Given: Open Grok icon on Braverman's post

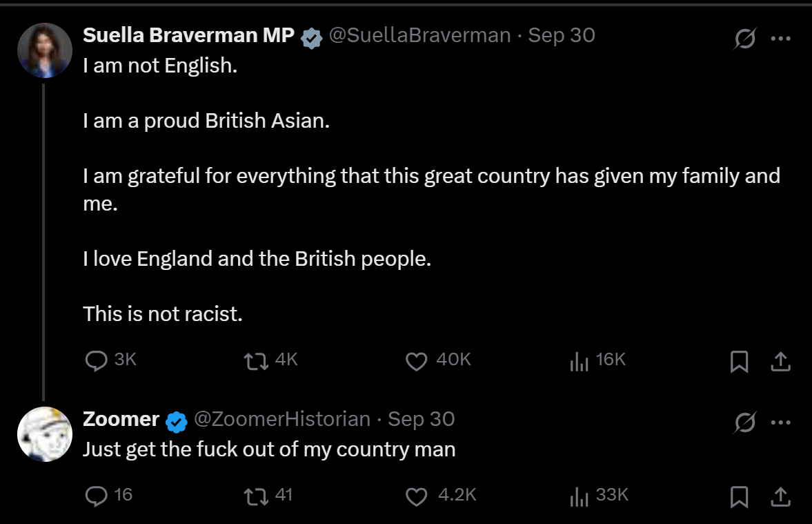Looking at the screenshot, I should click(744, 39).
